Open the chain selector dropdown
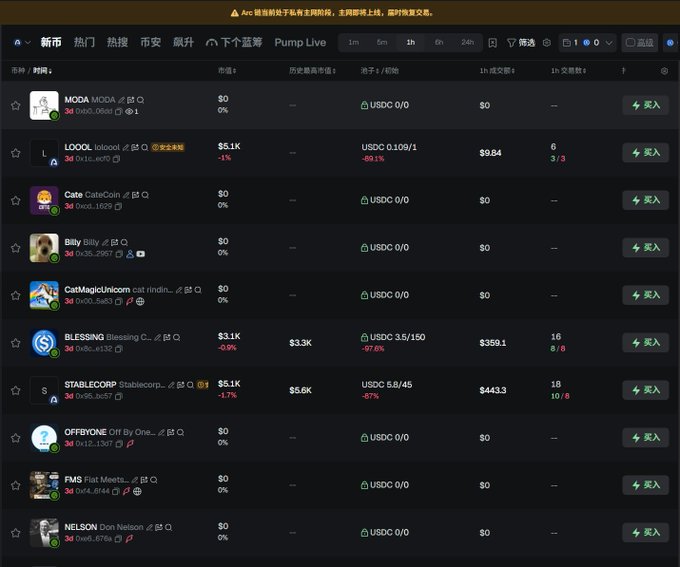This screenshot has height=567, width=680. point(21,43)
